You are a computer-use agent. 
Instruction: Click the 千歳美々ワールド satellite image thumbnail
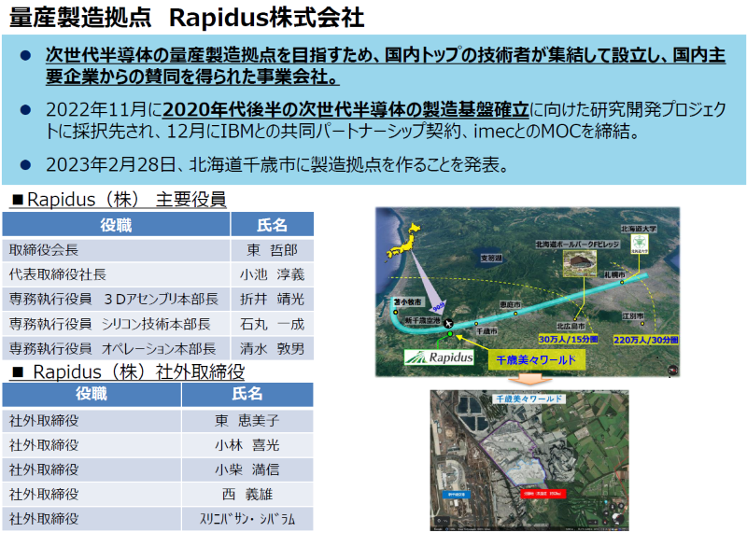pyautogui.click(x=530, y=457)
